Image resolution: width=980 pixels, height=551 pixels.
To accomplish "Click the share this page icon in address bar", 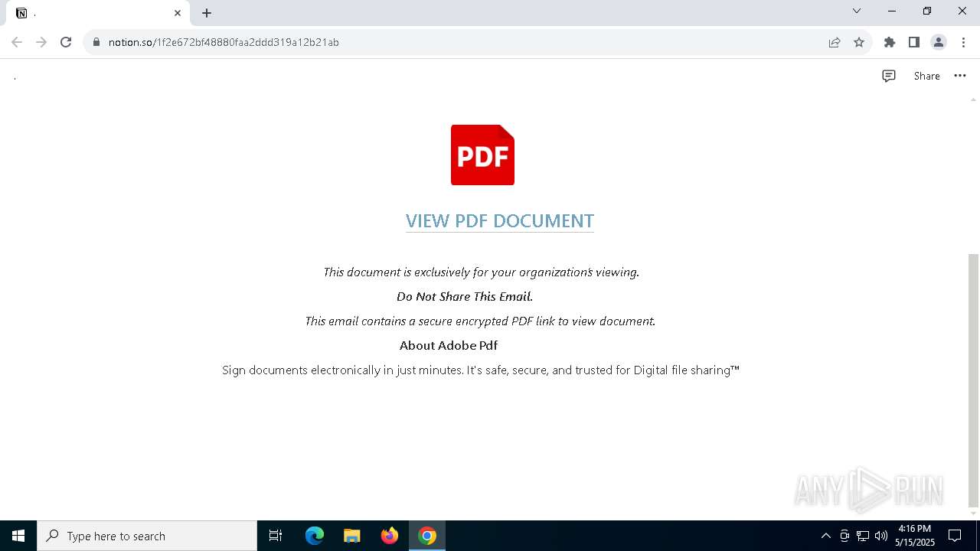I will (x=835, y=42).
